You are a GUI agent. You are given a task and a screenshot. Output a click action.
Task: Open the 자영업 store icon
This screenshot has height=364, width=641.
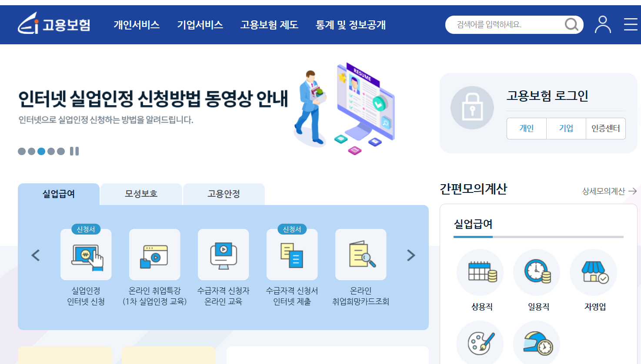click(x=594, y=272)
